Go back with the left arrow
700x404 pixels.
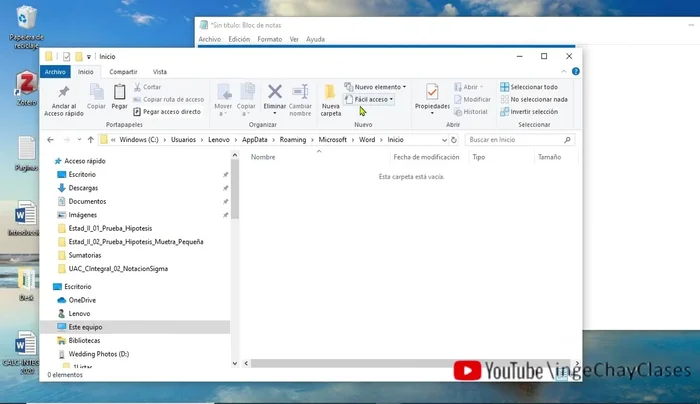click(50, 140)
